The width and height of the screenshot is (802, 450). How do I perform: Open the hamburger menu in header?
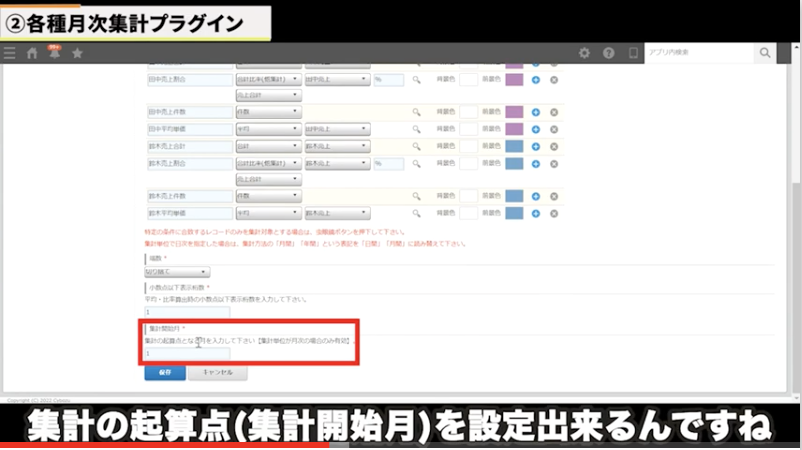(x=10, y=53)
